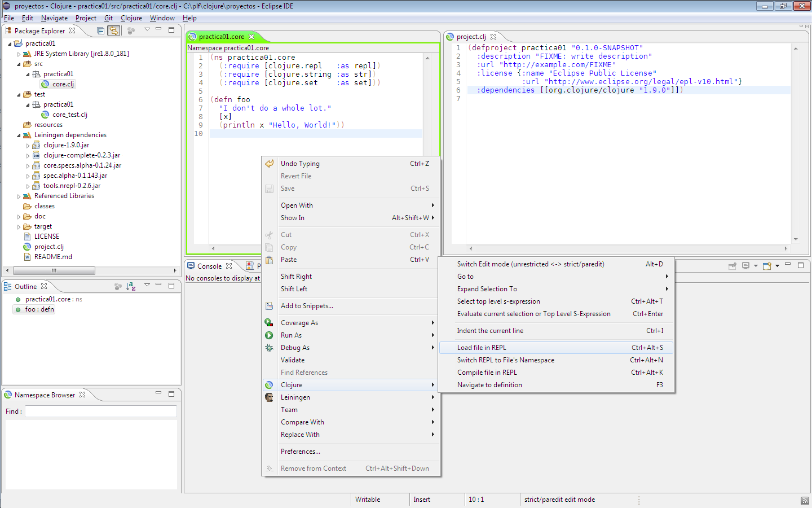Image resolution: width=812 pixels, height=508 pixels.
Task: Click Package Explorer horizontal scrollbar thumb
Action: tap(54, 270)
